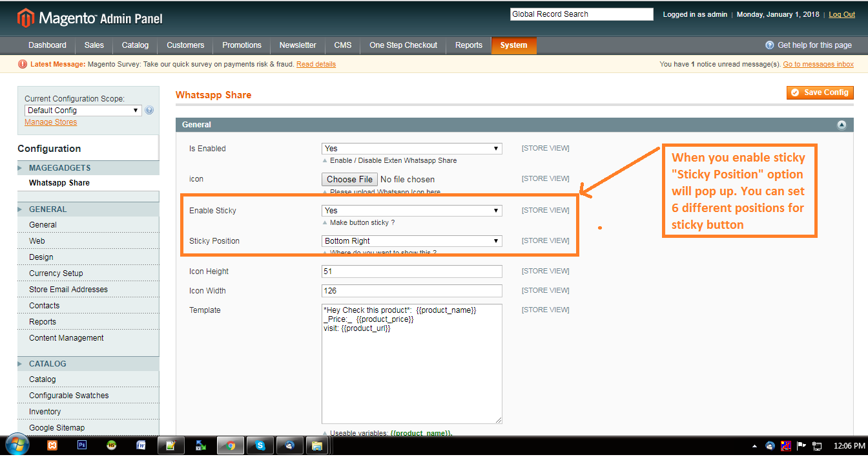Open the Is Enabled dropdown
Image resolution: width=868 pixels, height=468 pixels.
(412, 149)
